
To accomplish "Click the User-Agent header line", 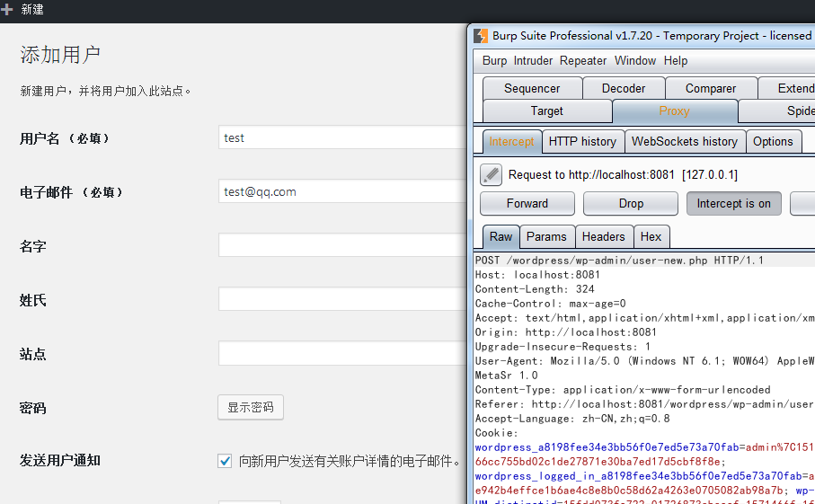I will (645, 361).
